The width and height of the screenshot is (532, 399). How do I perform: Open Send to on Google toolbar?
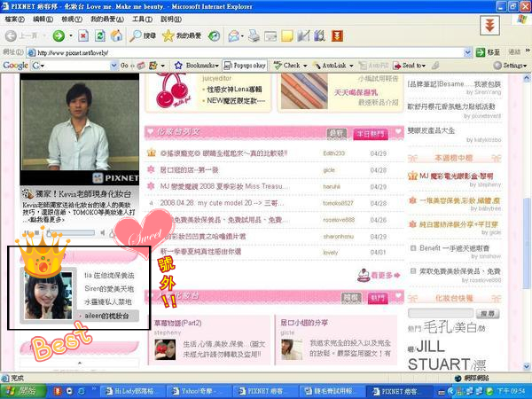pyautogui.click(x=409, y=65)
